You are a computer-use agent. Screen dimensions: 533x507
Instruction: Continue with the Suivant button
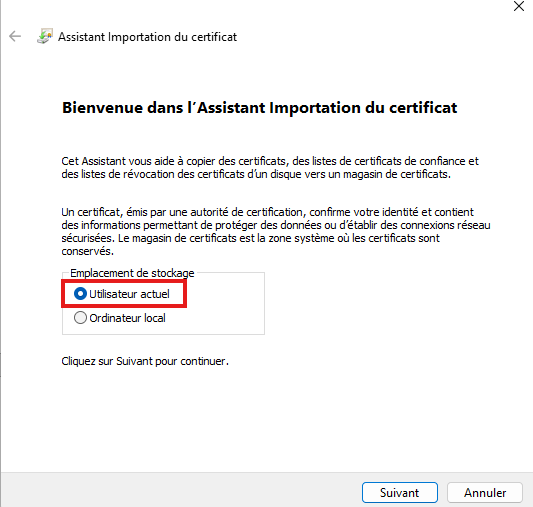[400, 492]
